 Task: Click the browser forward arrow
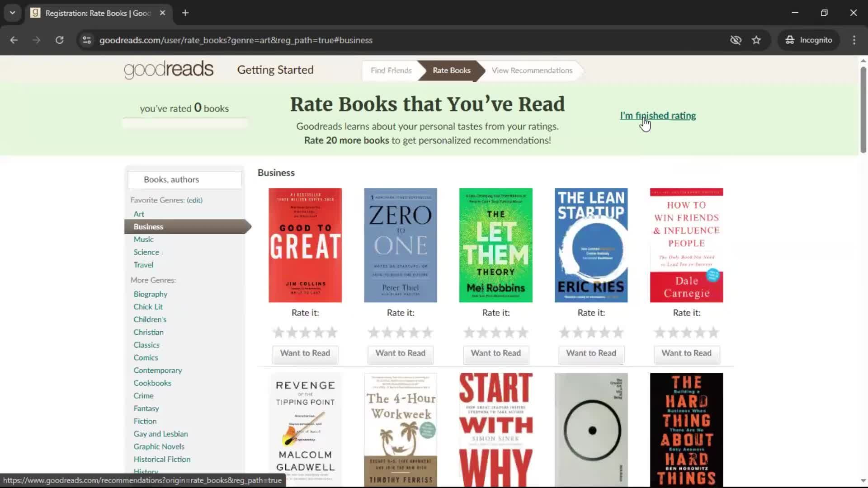[x=37, y=40]
